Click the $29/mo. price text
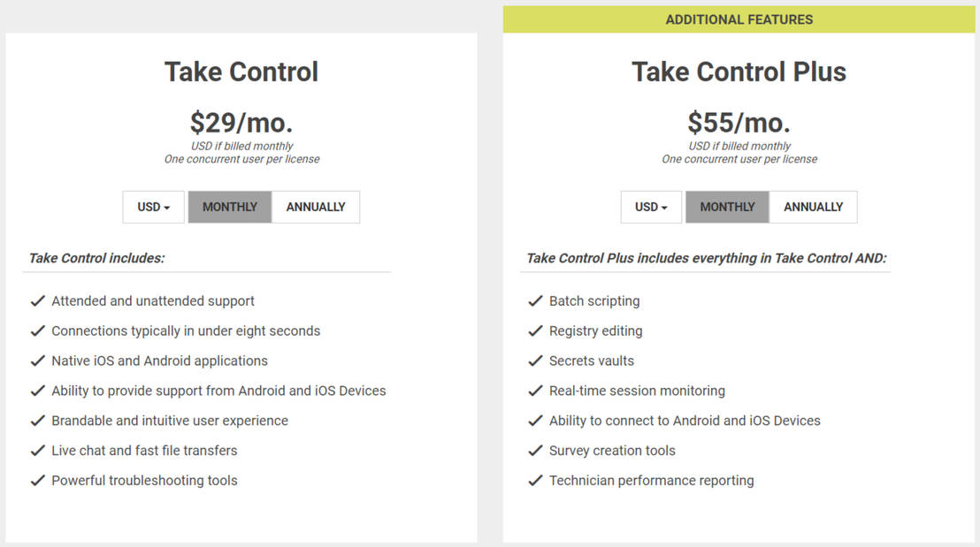The height and width of the screenshot is (547, 980). [241, 121]
